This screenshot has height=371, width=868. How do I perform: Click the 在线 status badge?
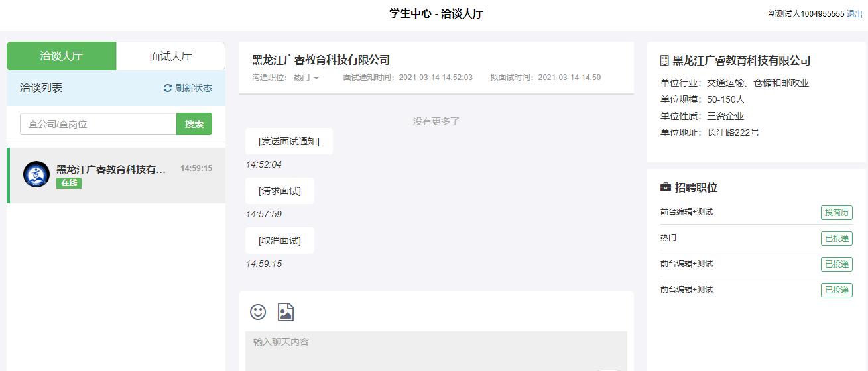tap(69, 183)
